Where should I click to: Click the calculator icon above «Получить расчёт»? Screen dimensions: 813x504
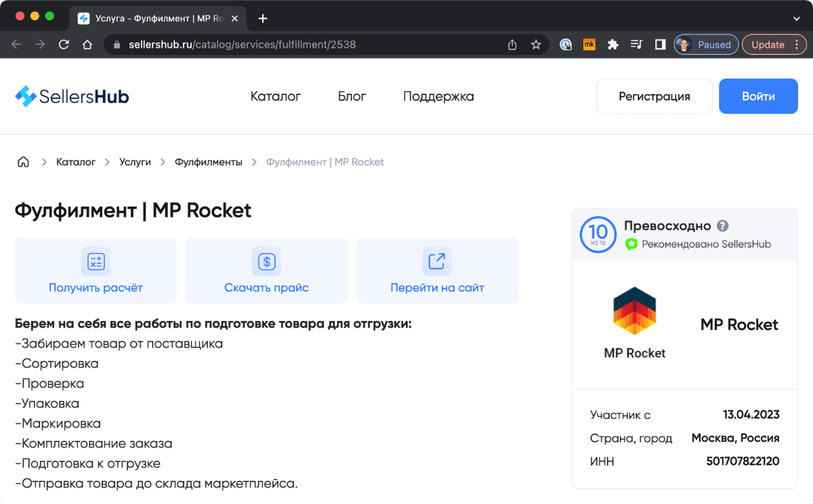(x=95, y=261)
